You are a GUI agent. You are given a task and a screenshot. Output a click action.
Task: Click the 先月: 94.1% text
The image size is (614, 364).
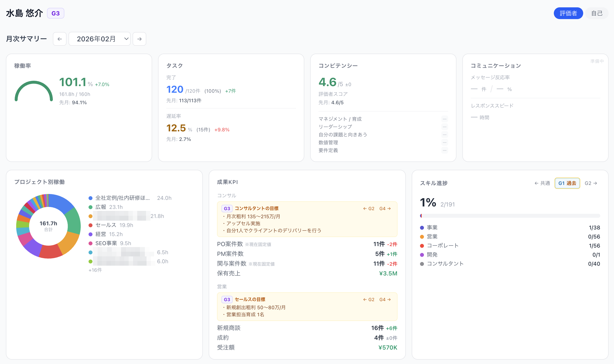73,102
